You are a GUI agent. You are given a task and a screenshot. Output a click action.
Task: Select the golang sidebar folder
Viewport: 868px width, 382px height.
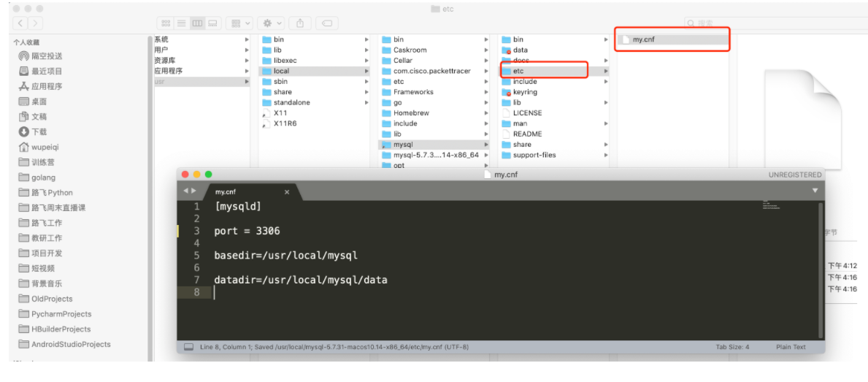click(37, 177)
